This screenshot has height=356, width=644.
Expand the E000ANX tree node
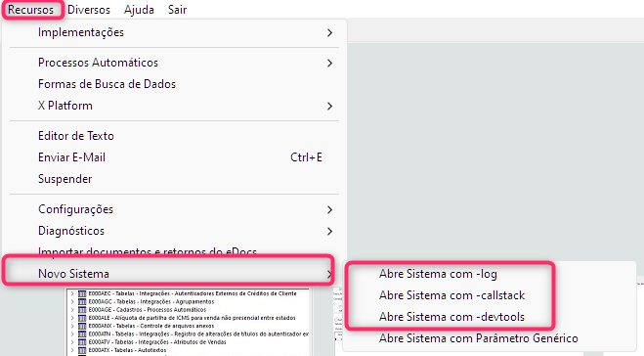[72, 326]
